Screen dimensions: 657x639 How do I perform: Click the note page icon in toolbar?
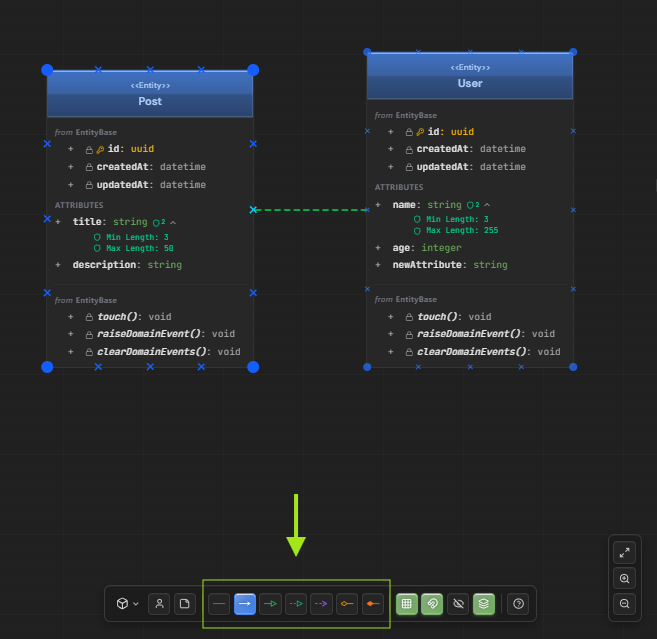[x=185, y=604]
